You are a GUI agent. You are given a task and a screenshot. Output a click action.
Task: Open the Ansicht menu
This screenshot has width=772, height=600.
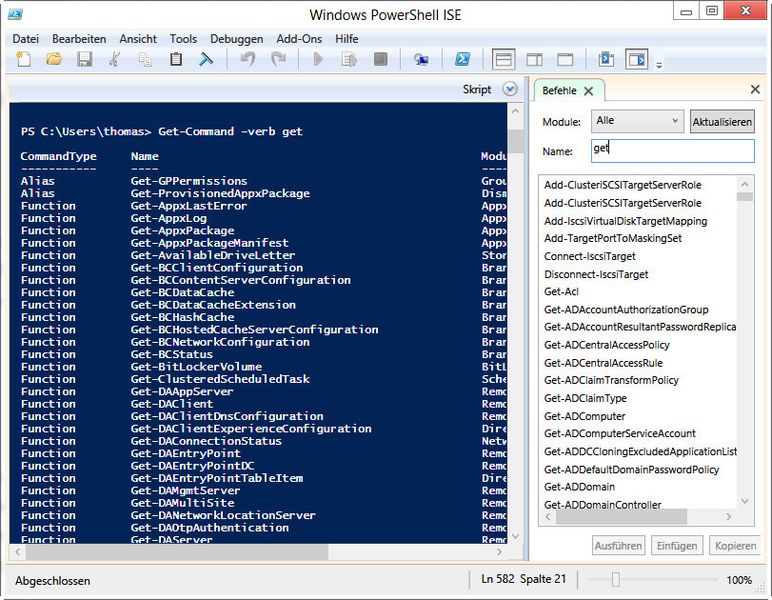pyautogui.click(x=138, y=39)
